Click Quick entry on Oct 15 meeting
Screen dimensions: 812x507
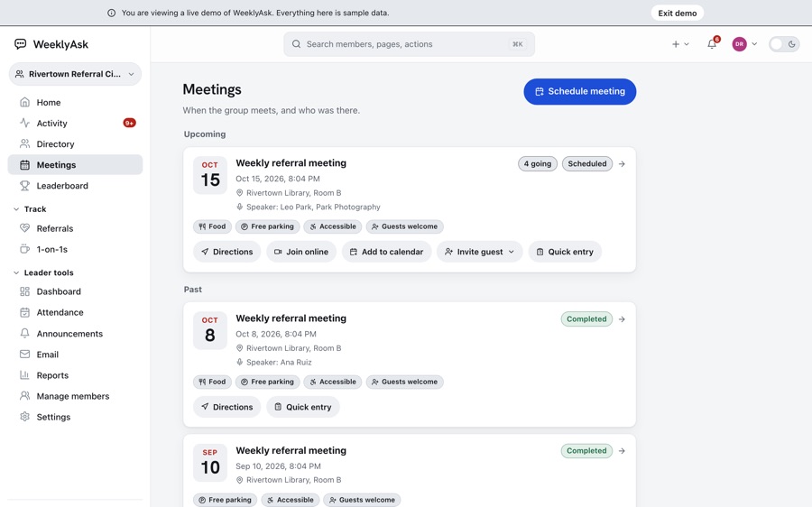565,252
